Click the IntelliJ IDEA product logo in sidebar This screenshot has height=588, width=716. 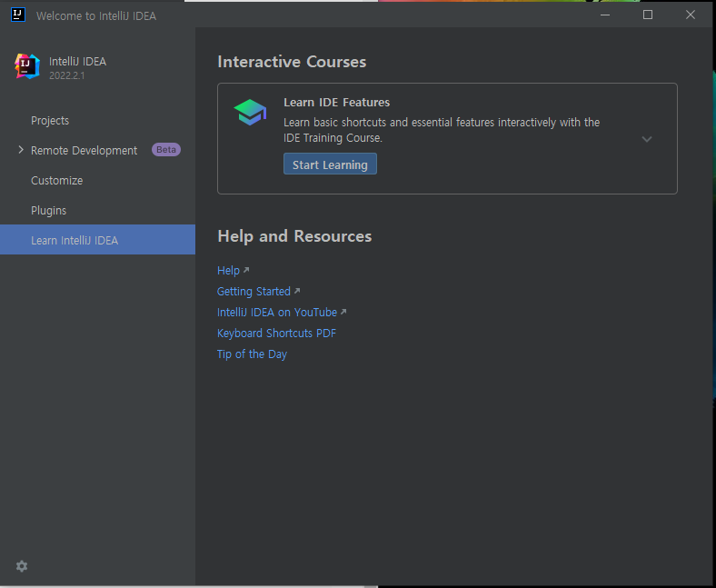pos(27,66)
